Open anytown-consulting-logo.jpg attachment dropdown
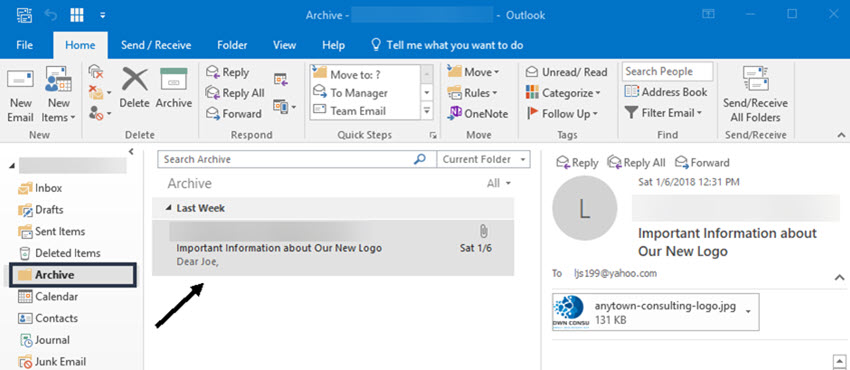This screenshot has width=850, height=370. click(749, 311)
